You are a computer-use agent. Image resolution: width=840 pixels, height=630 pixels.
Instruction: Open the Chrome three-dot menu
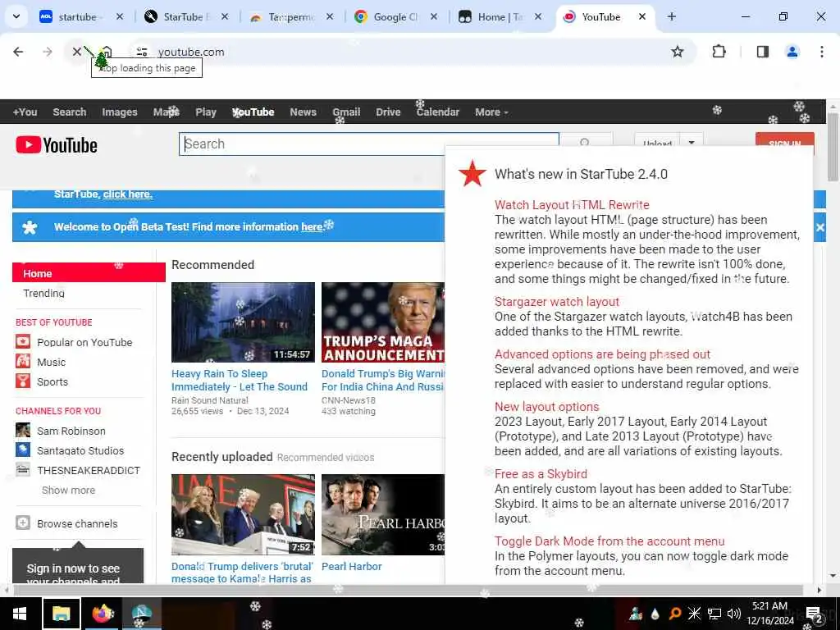821,52
